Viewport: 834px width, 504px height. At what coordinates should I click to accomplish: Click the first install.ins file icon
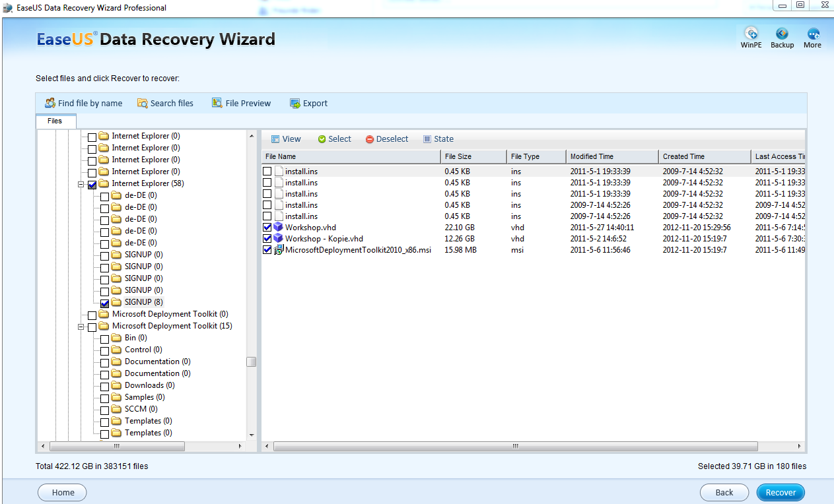[x=279, y=171]
